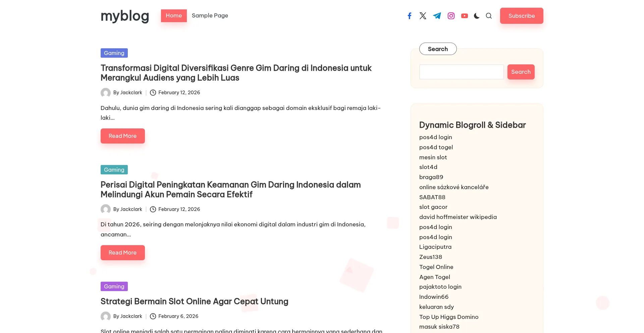The image size is (644, 333).
Task: Open Gaming category above Strategi Bermain Slot post
Action: (x=114, y=286)
